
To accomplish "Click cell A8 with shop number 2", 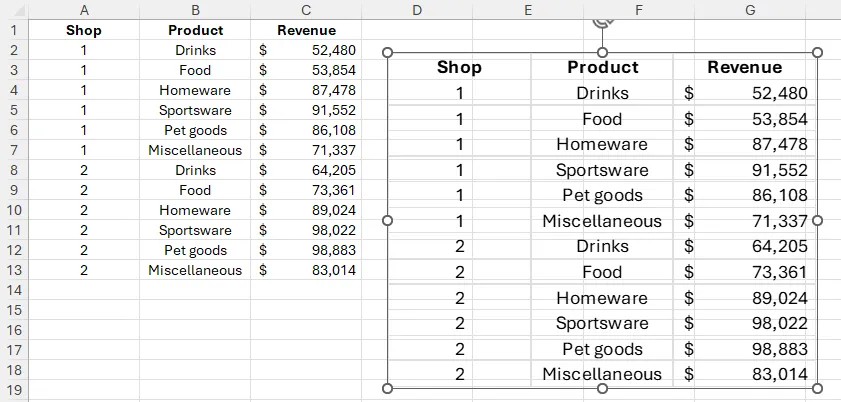I will [84, 170].
